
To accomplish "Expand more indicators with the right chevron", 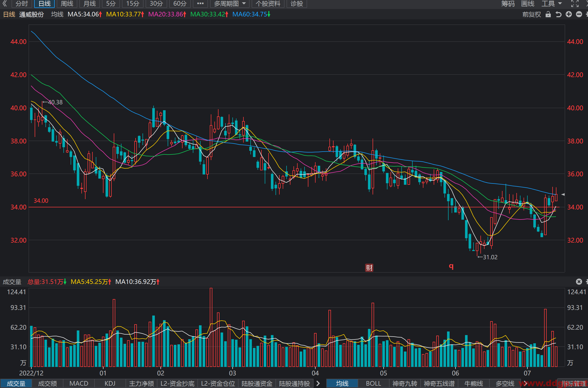I will pyautogui.click(x=318, y=383).
